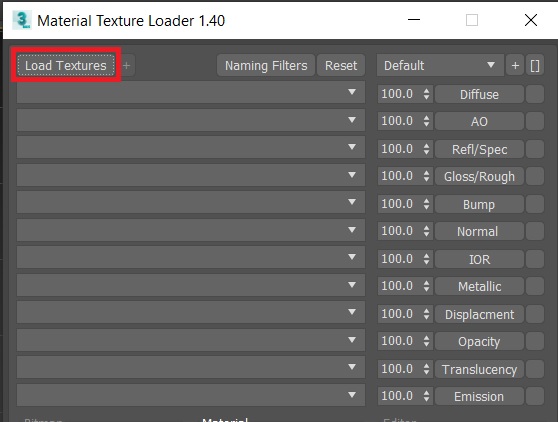The height and width of the screenshot is (422, 558).
Task: Toggle the square checkbox next to Diffuse
Action: tap(535, 94)
